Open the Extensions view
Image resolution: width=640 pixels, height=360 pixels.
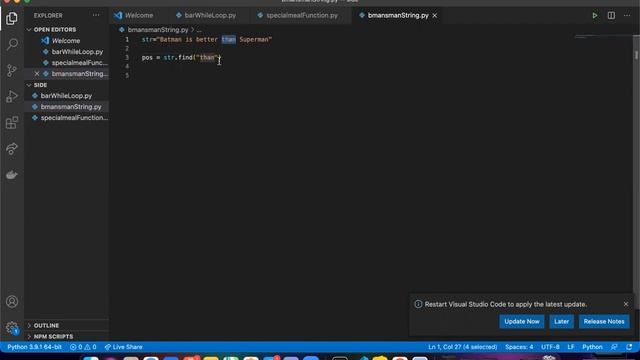[x=12, y=122]
